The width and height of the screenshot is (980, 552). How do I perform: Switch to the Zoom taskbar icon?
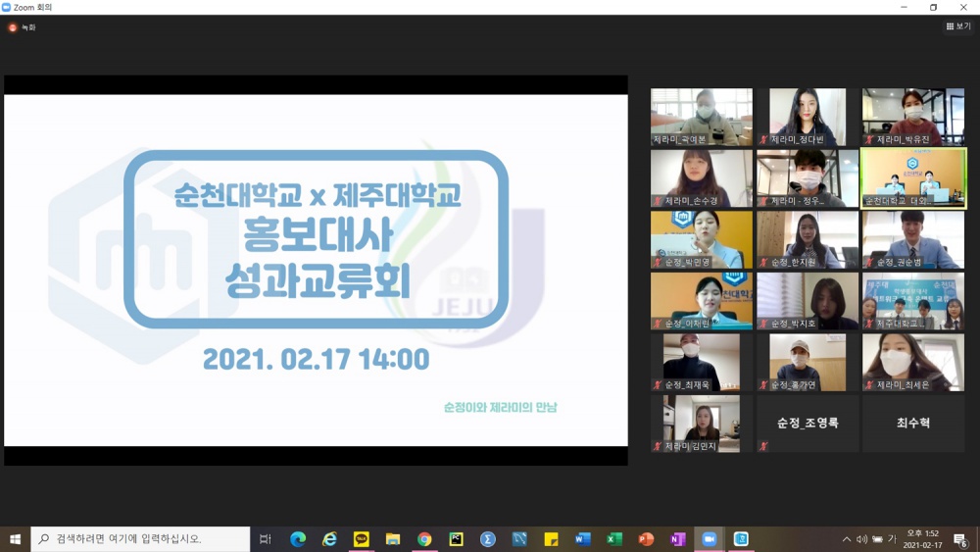[x=710, y=539]
